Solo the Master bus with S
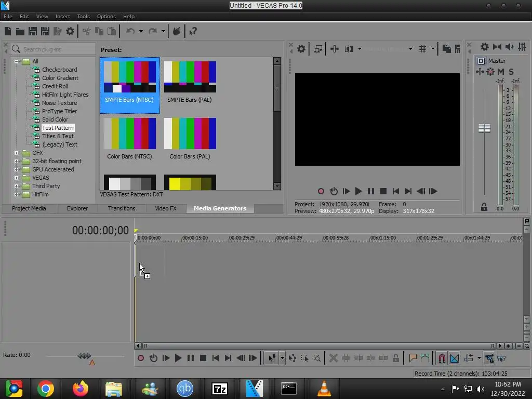This screenshot has height=399, width=532. coord(511,72)
